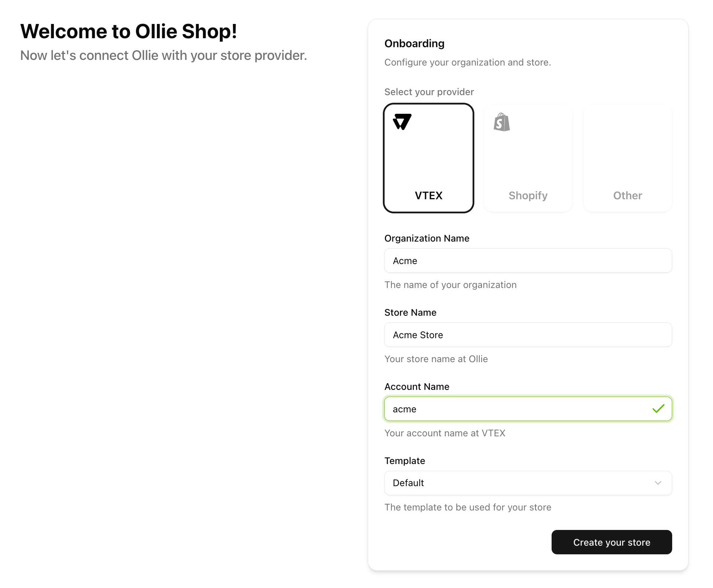Click the Onboarding heading

(x=415, y=43)
